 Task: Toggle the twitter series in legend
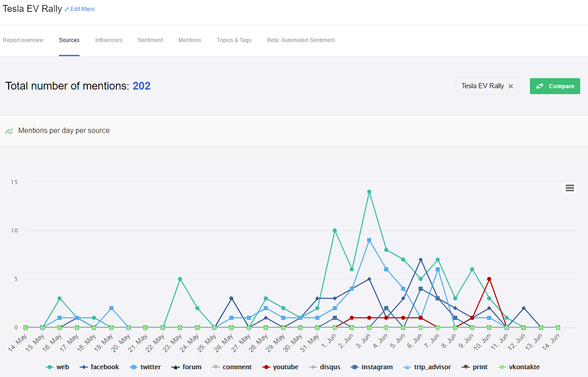145,367
